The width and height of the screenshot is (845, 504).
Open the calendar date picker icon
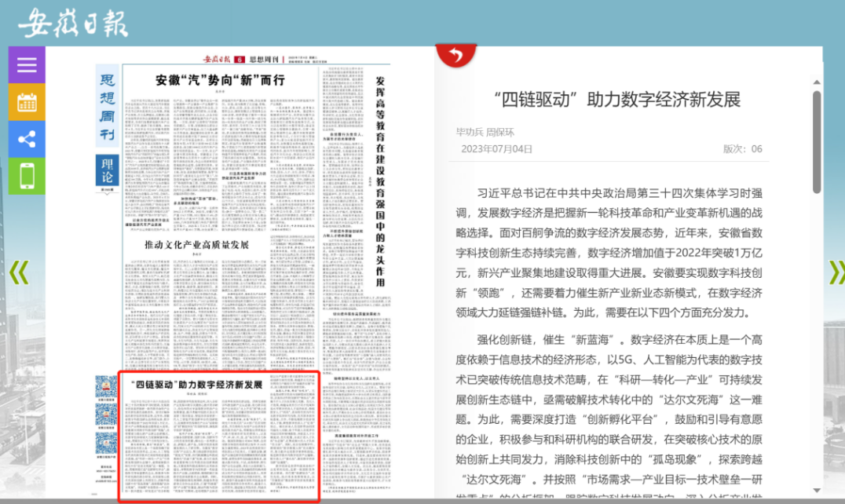[27, 101]
